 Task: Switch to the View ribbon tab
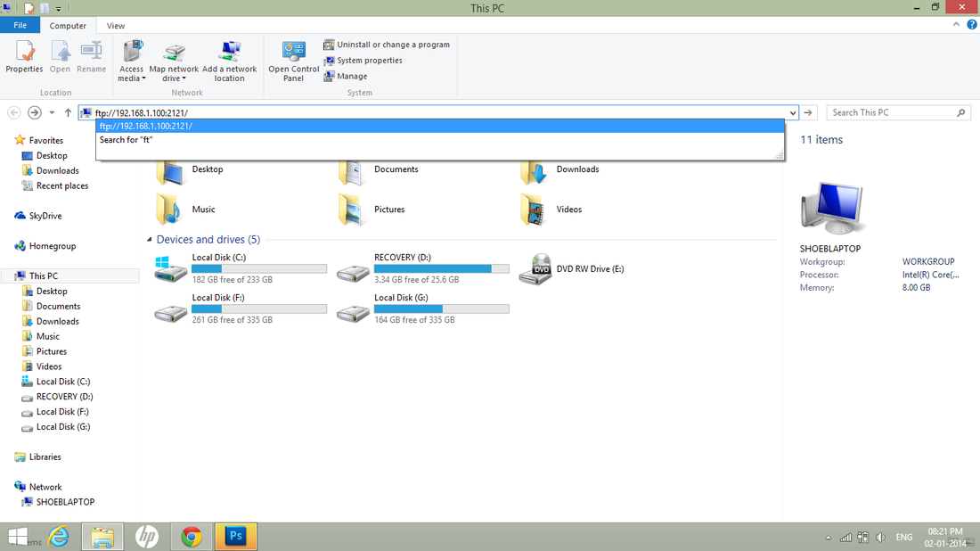click(x=116, y=26)
